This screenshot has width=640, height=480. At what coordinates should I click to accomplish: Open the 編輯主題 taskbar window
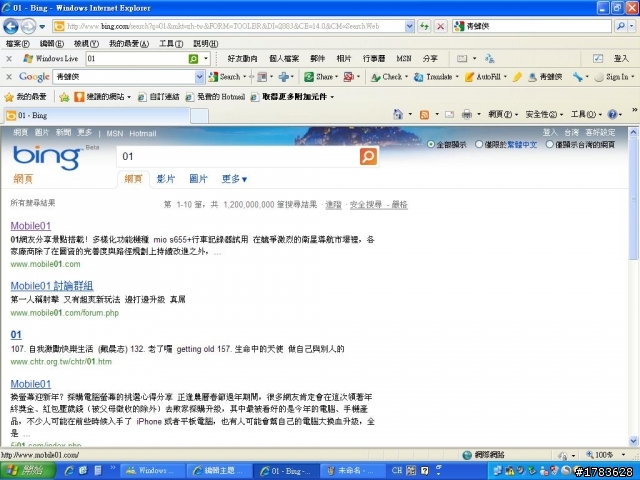point(219,471)
